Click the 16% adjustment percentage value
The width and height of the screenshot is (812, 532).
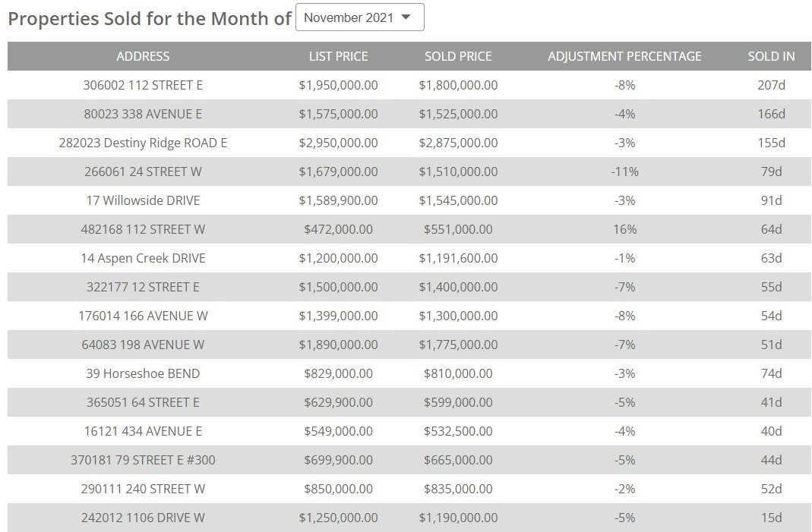[624, 229]
